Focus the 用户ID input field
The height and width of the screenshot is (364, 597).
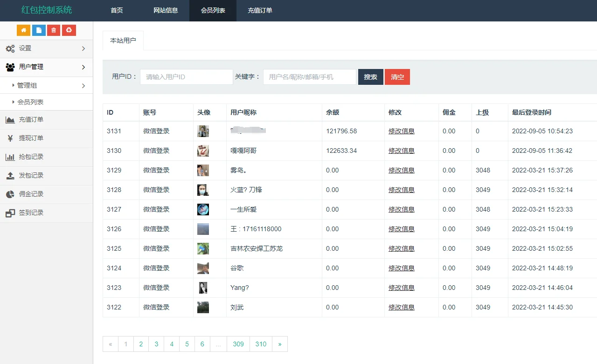pos(186,77)
